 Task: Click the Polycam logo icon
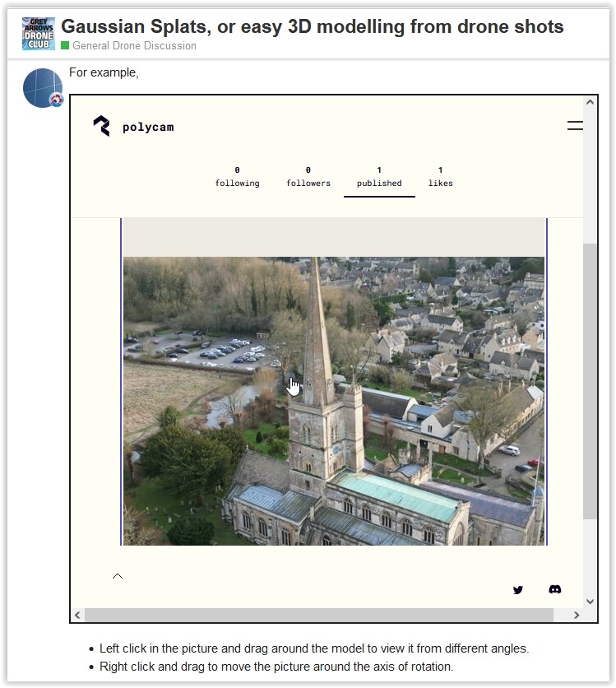101,126
